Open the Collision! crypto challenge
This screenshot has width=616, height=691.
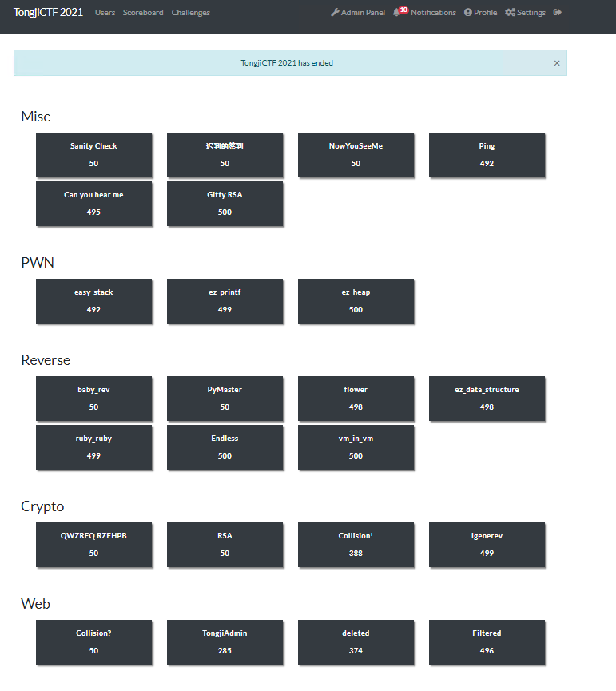pos(356,545)
